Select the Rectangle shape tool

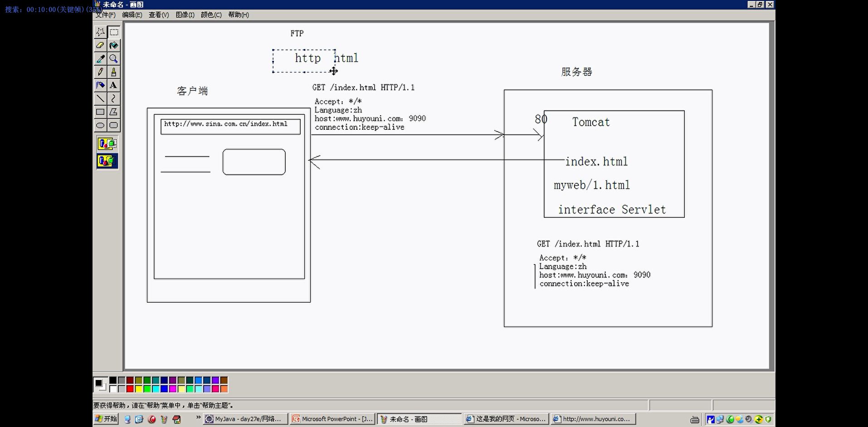point(101,112)
